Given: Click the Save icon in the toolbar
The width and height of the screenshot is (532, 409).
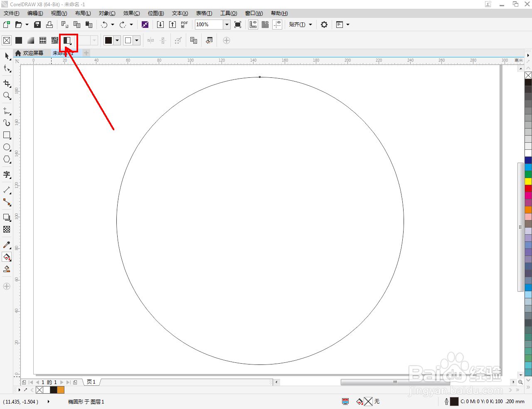Looking at the screenshot, I should point(37,25).
